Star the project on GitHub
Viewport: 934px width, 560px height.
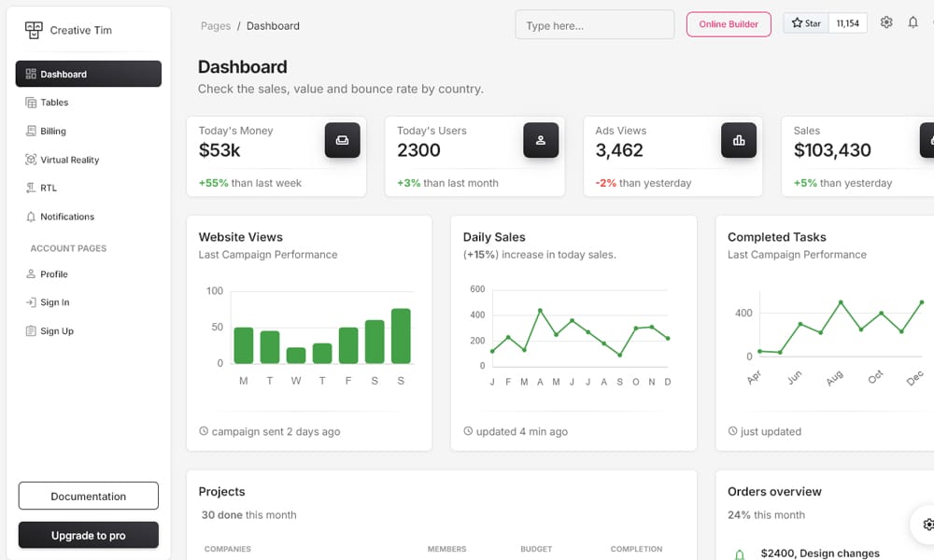[805, 22]
